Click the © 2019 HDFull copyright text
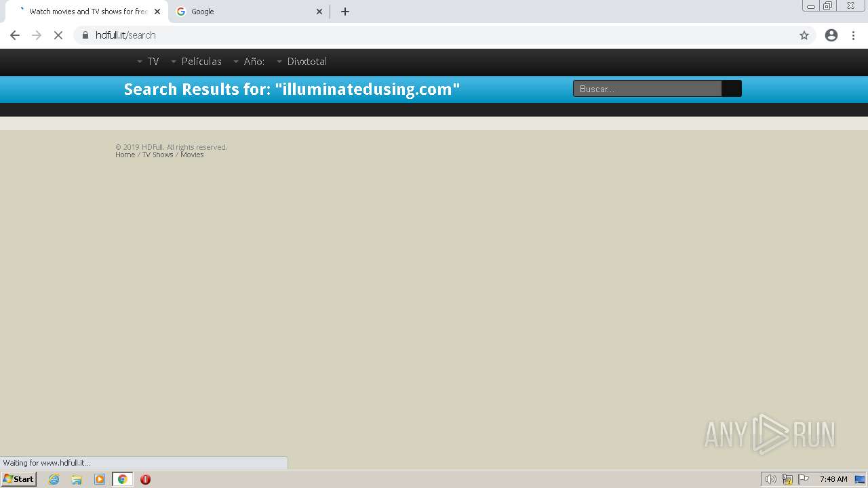This screenshot has height=488, width=868. 172,147
